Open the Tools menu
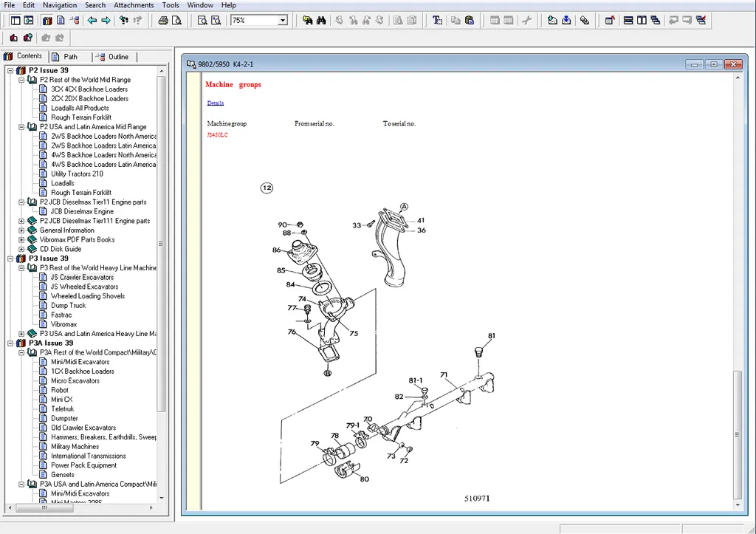This screenshot has width=756, height=534. (x=171, y=5)
